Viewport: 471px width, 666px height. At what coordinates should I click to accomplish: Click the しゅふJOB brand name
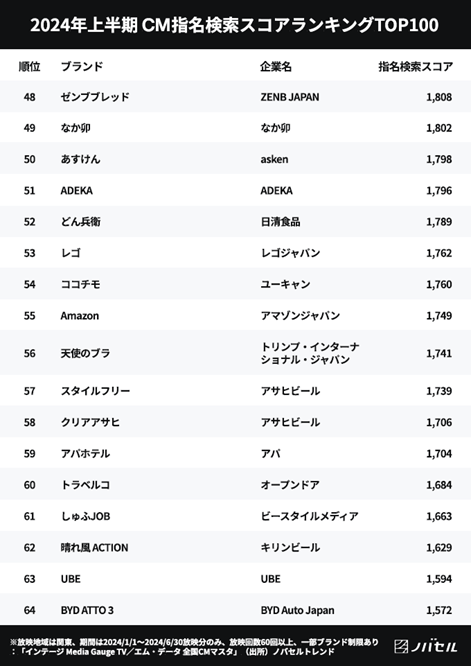coord(85,516)
